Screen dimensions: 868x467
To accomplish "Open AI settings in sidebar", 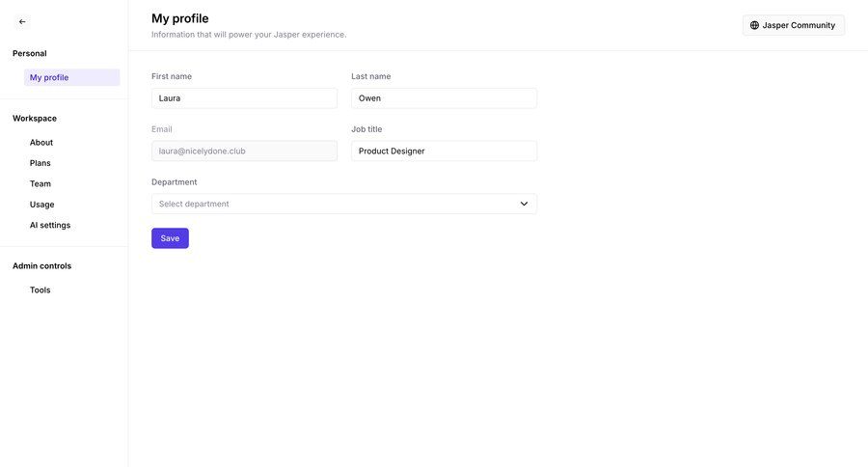I will click(50, 225).
